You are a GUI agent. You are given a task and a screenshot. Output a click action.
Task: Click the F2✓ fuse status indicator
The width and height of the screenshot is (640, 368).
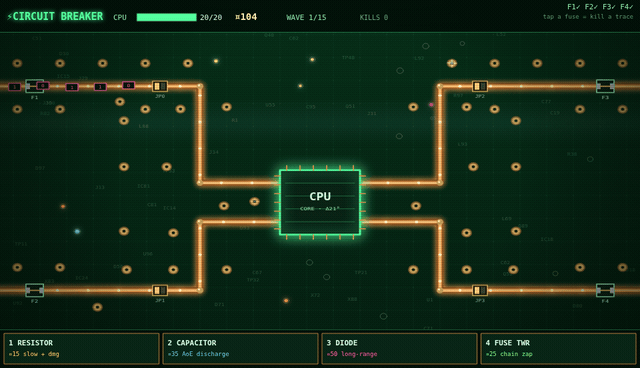tap(591, 7)
